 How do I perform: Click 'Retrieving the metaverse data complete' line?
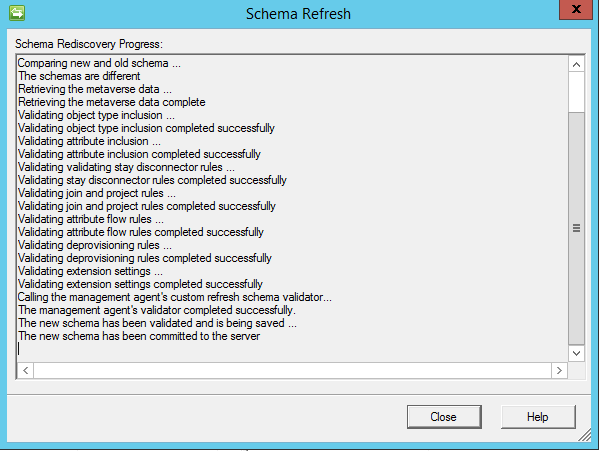tap(112, 102)
